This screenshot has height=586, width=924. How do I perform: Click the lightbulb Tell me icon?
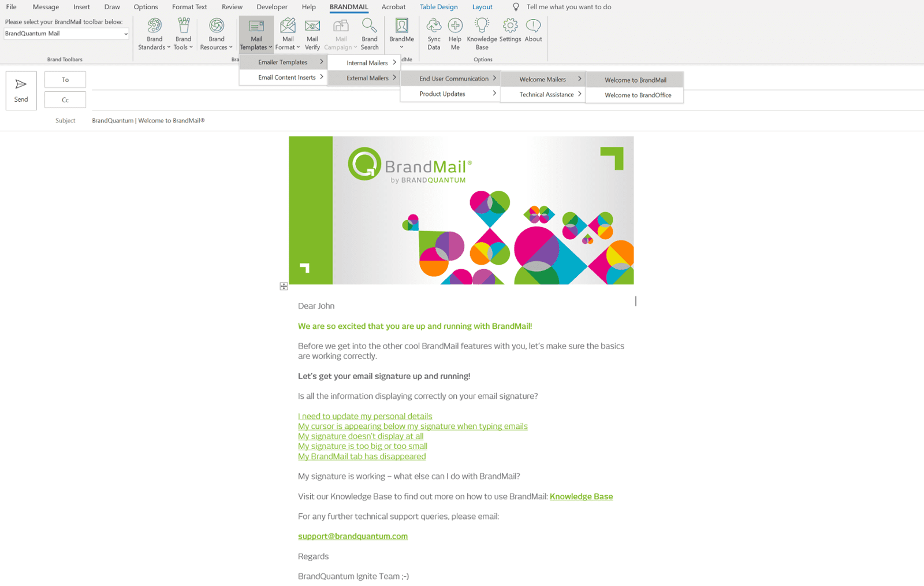(x=516, y=7)
